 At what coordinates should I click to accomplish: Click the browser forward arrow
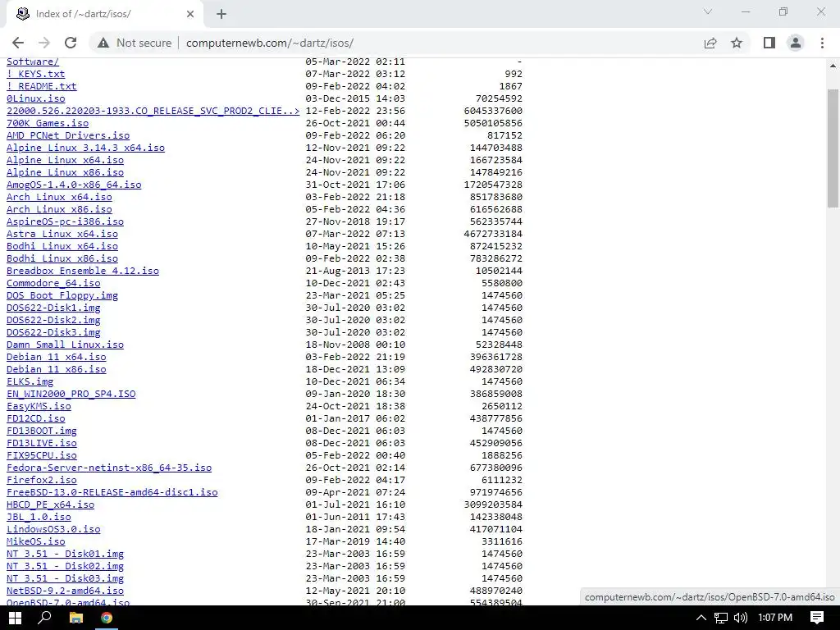coord(44,43)
